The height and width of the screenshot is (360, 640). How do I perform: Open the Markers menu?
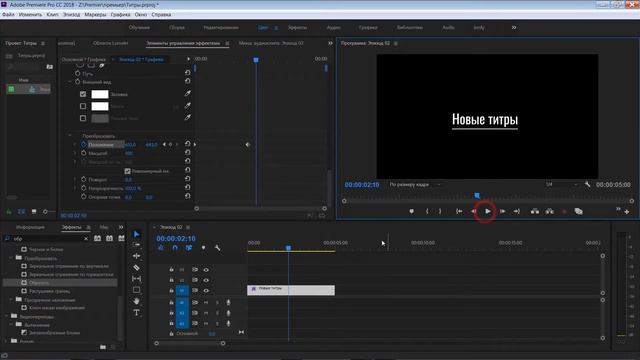[x=95, y=14]
